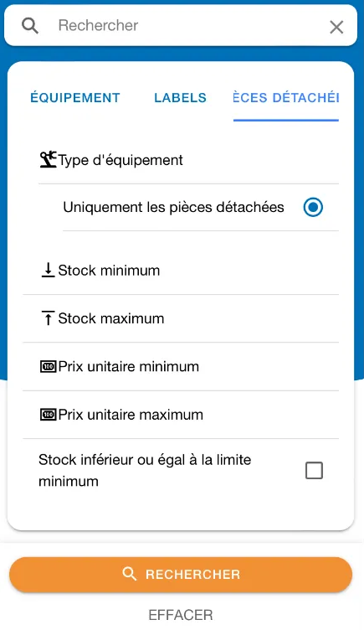This screenshot has height=630, width=364.
Task: Click the Stock minimum down-arrow icon
Action: click(x=49, y=270)
